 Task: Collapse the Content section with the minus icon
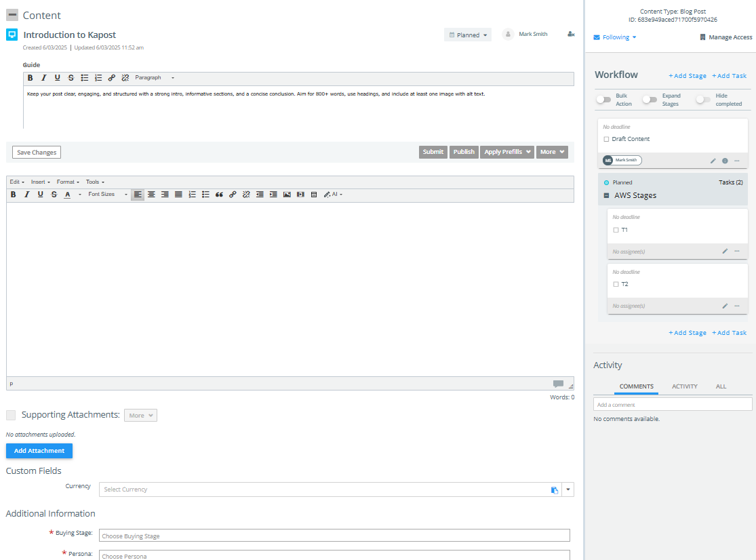[12, 15]
